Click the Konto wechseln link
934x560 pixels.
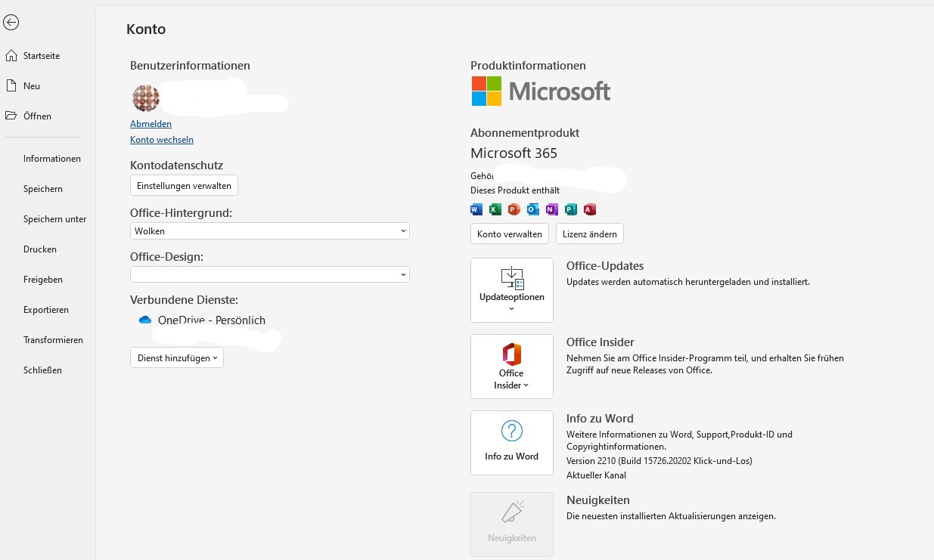click(x=161, y=139)
